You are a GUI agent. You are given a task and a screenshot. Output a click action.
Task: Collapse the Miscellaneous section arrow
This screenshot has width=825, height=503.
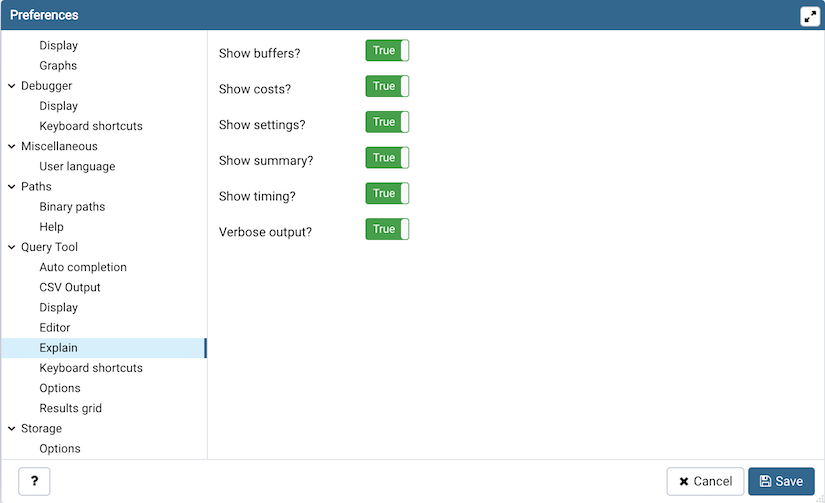[11, 146]
